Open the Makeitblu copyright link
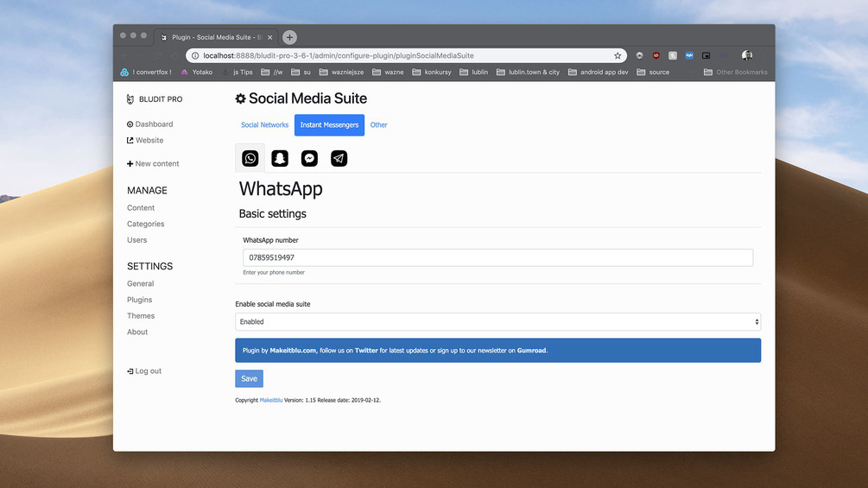The image size is (868, 488). [x=270, y=400]
